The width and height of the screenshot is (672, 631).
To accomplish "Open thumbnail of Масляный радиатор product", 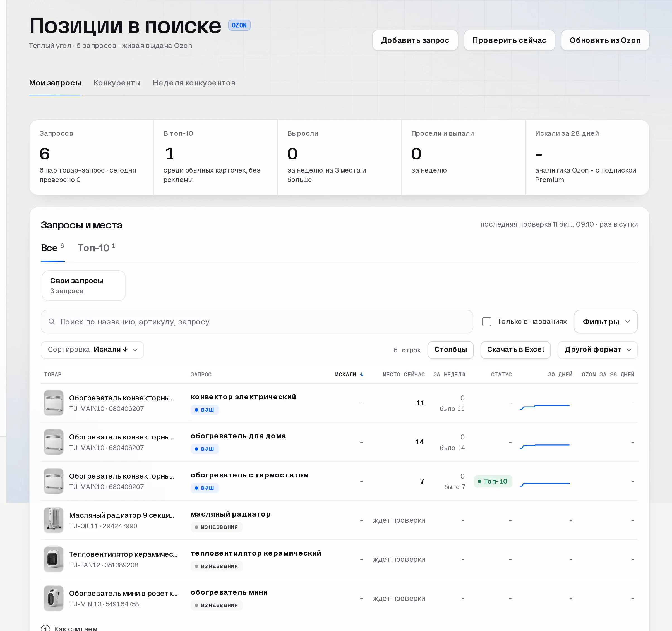I will pos(53,520).
